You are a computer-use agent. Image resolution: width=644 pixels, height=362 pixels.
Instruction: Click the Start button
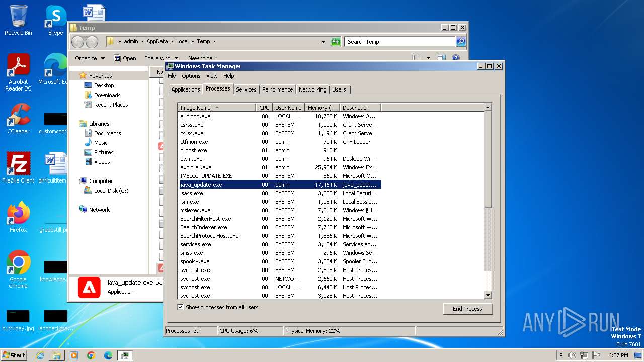point(14,355)
